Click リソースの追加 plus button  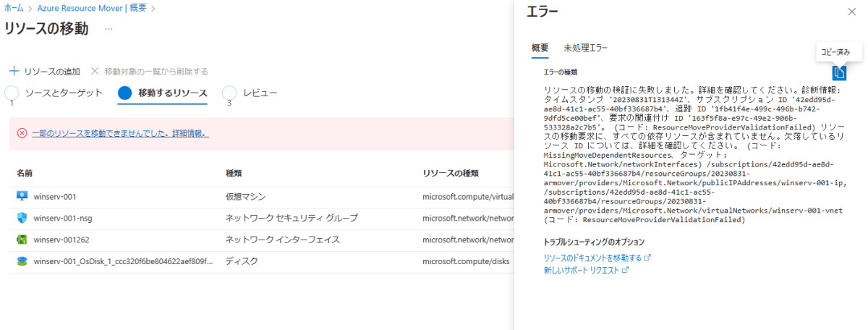44,71
